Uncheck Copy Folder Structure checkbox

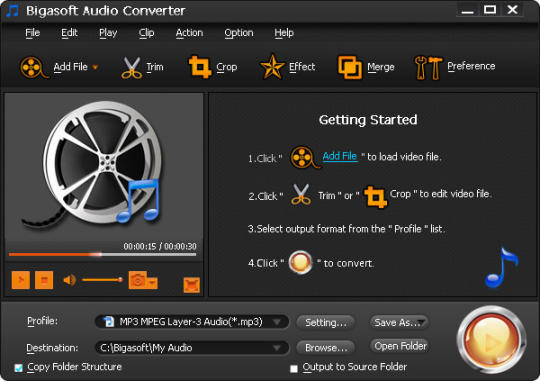19,368
